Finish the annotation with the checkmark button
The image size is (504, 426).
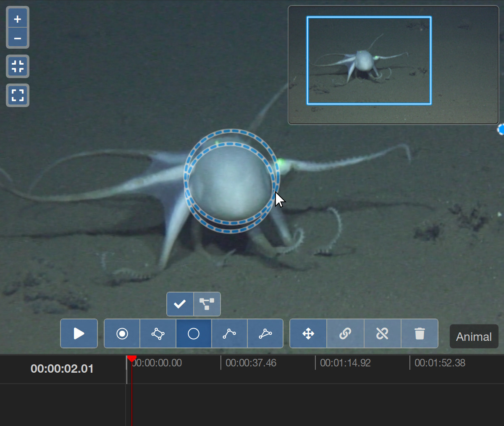[180, 304]
